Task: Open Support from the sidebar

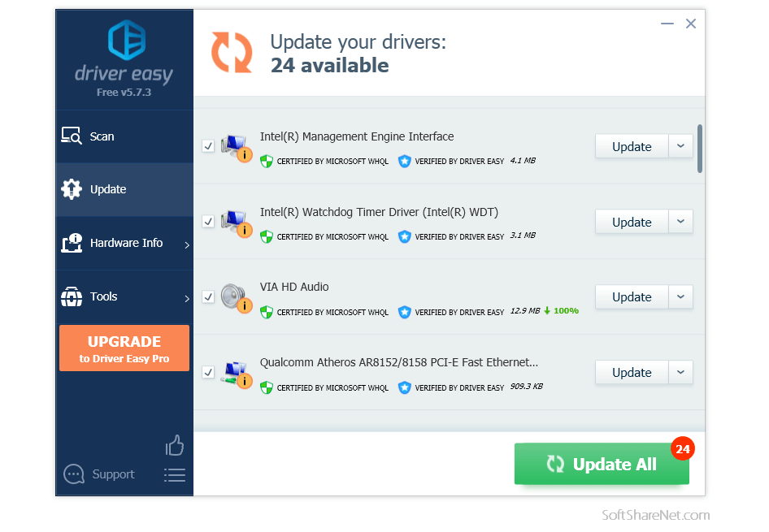Action: 99,474
